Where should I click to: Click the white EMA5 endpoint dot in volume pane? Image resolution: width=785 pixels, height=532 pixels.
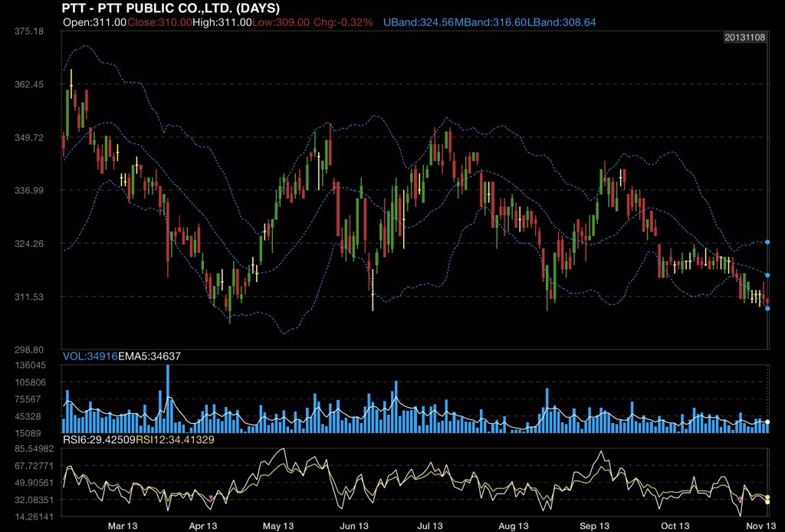tap(768, 422)
